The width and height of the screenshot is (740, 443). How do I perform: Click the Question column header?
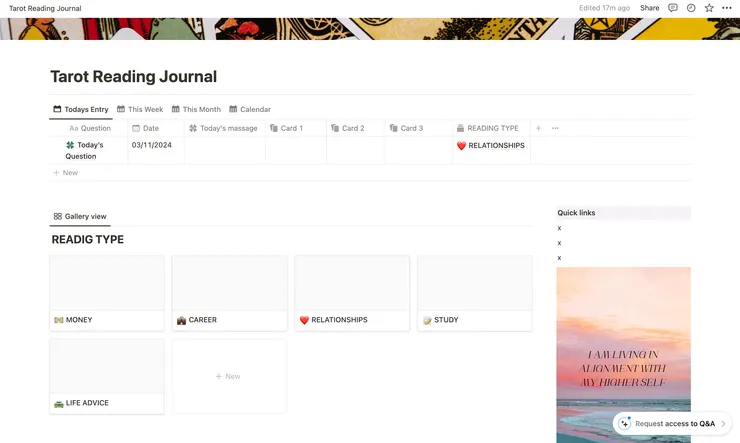90,128
